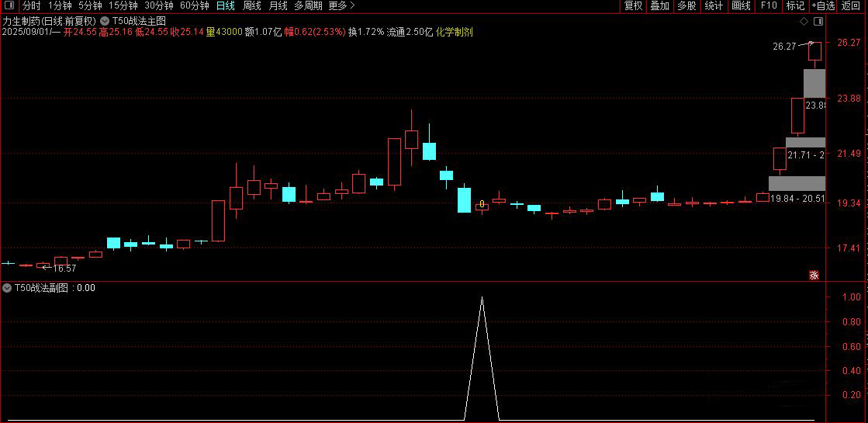Switch to 分时 chart
Viewport: 868px width, 423px height.
click(x=32, y=6)
